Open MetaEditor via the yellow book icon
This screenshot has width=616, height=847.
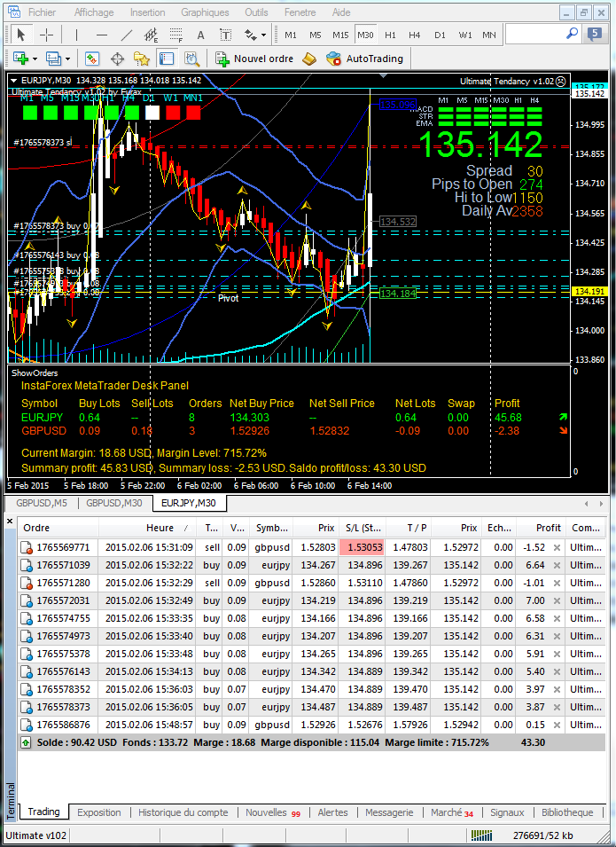coord(309,59)
